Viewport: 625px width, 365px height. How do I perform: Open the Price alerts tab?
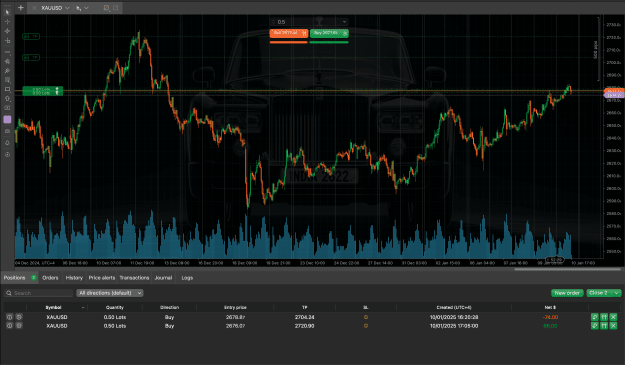(x=102, y=278)
